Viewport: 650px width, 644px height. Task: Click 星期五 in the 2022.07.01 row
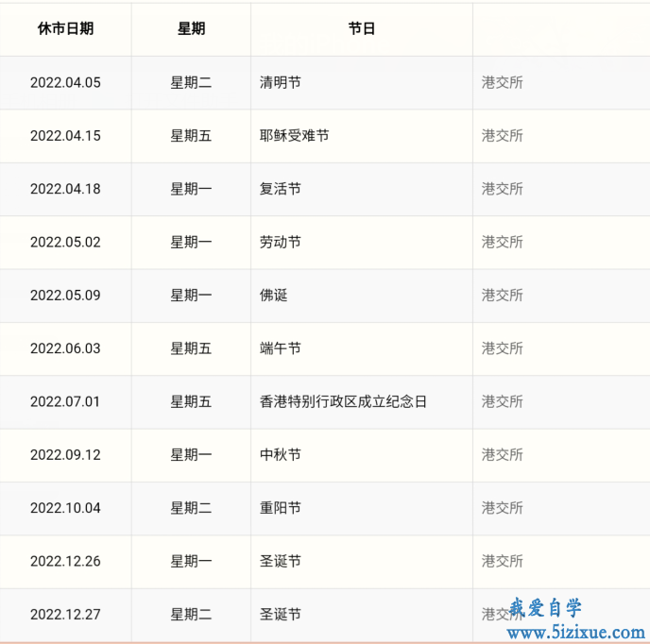pyautogui.click(x=191, y=401)
